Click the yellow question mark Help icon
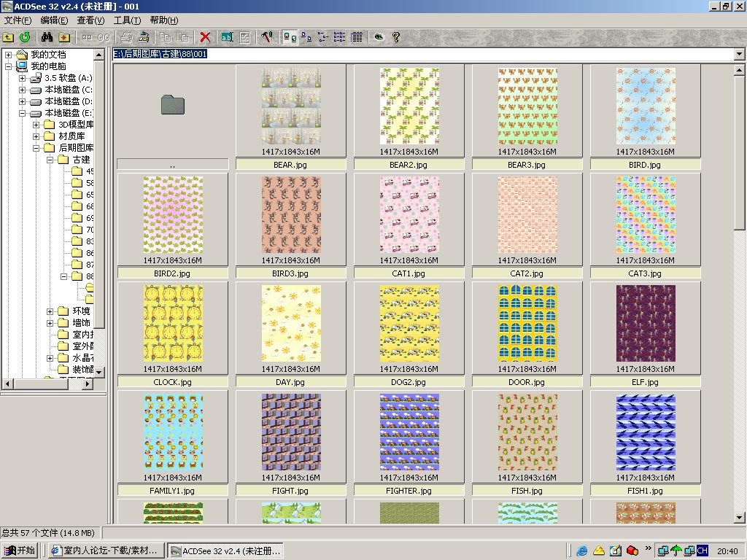This screenshot has width=747, height=560. 396,37
